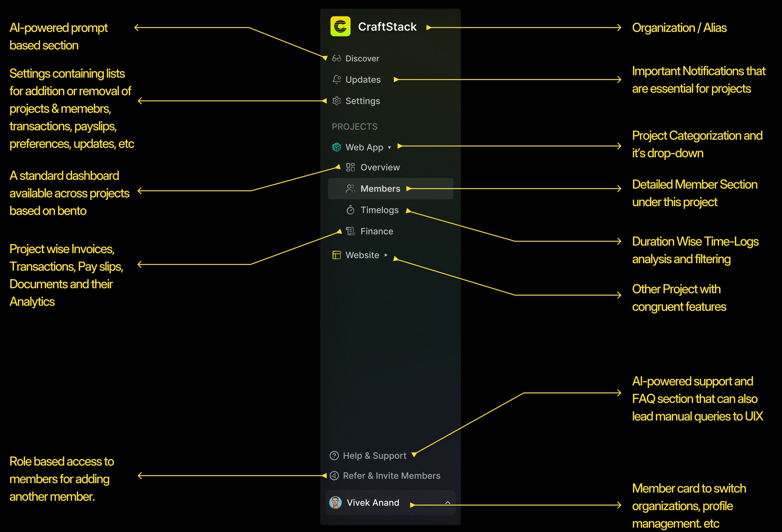Screen dimensions: 782x532
Task: Click the Settings gear icon
Action: pyautogui.click(x=336, y=101)
